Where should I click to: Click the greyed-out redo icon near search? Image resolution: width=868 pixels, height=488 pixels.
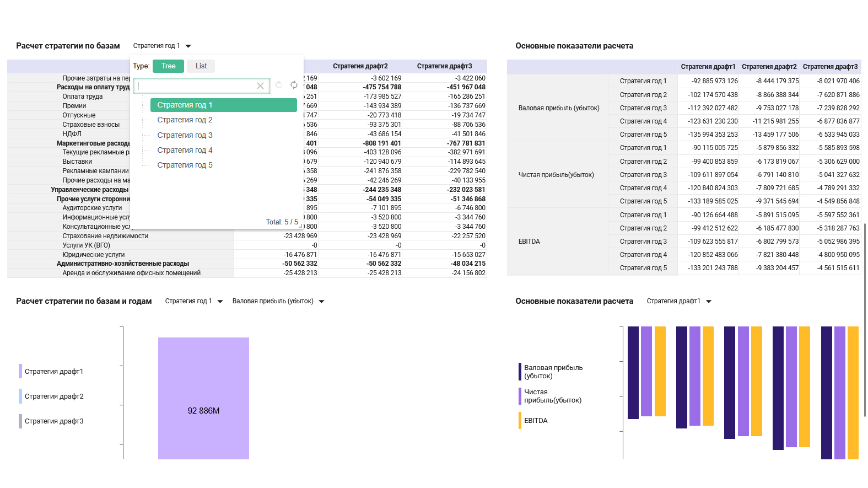(x=279, y=85)
